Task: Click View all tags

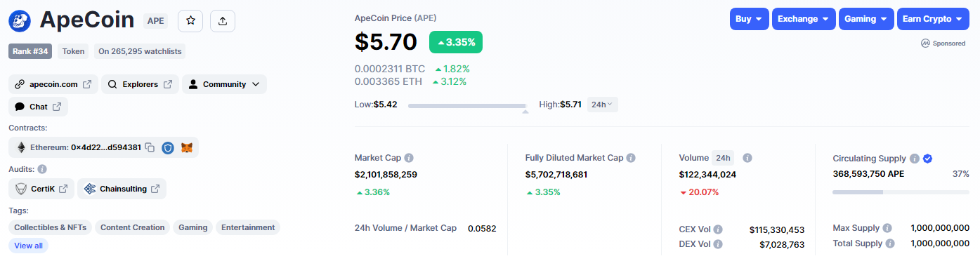Action: tap(28, 246)
